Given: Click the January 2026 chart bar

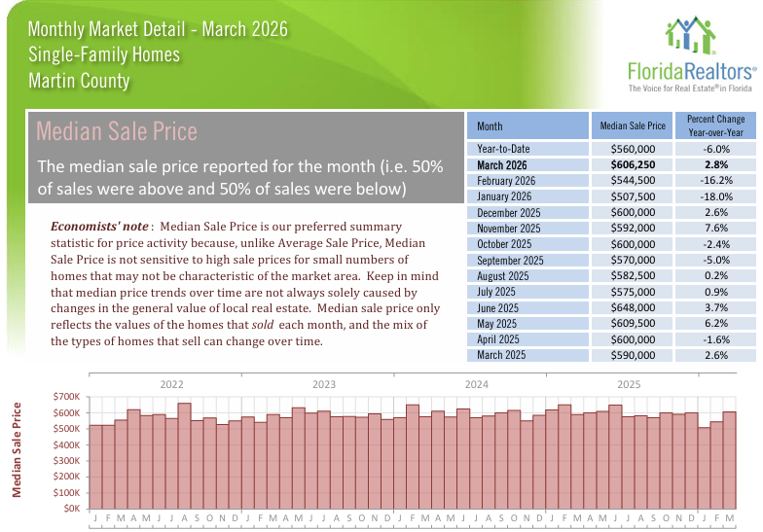Looking at the screenshot, I should [705, 469].
